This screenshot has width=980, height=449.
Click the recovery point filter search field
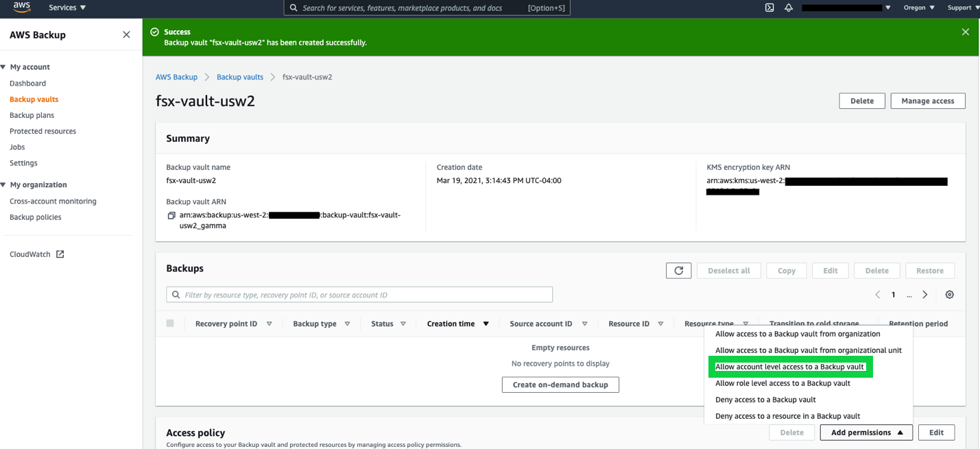[359, 294]
